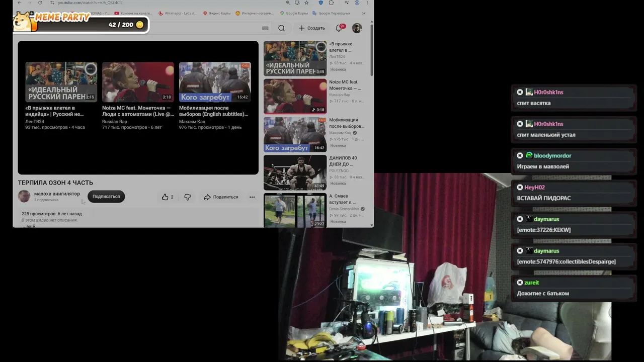The width and height of the screenshot is (644, 362).
Task: Click chat text Играем в мавзолей
Action: (543, 166)
